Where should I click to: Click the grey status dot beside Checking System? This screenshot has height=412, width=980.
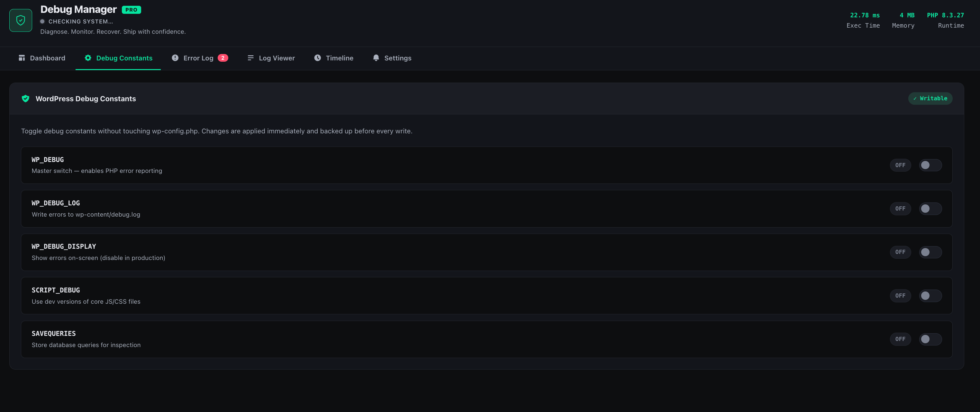(x=43, y=21)
